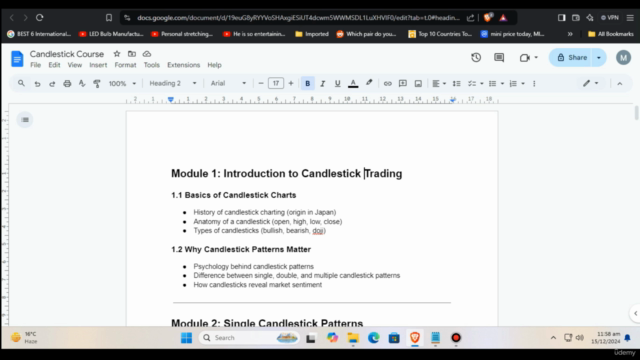
Task: Show the document outline
Action: tap(25, 120)
